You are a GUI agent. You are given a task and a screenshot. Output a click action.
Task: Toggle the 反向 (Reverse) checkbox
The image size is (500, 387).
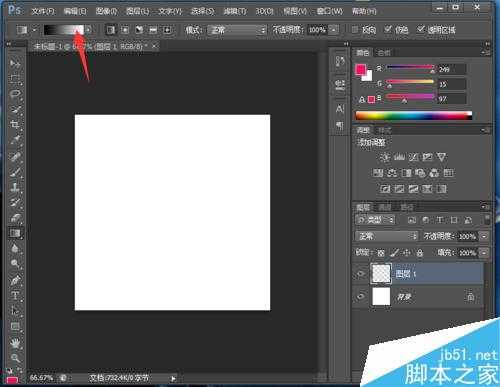pos(355,30)
